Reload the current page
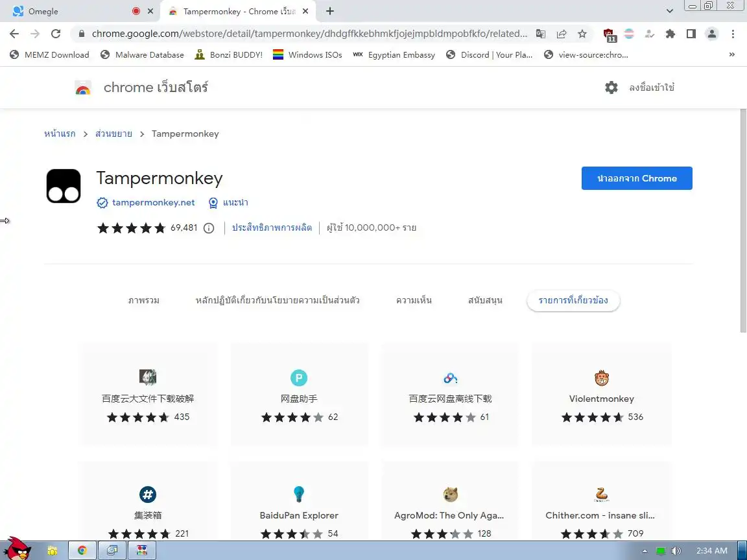The height and width of the screenshot is (560, 747). [x=56, y=34]
